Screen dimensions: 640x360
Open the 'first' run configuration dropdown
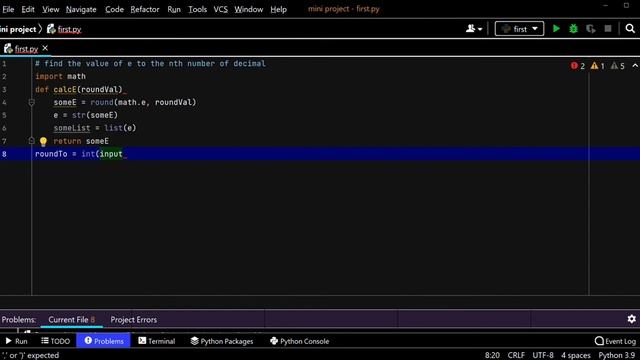[519, 29]
